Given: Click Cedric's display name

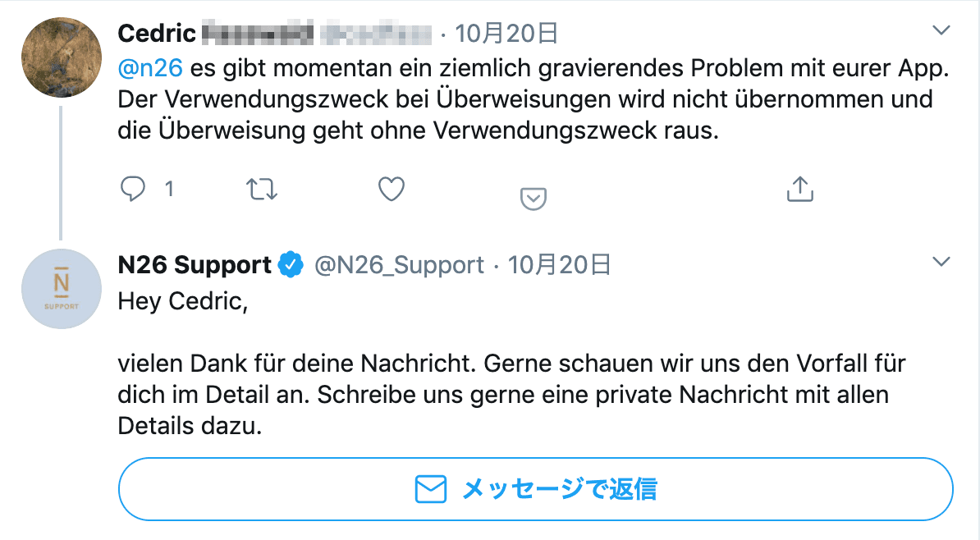Looking at the screenshot, I should tap(157, 33).
